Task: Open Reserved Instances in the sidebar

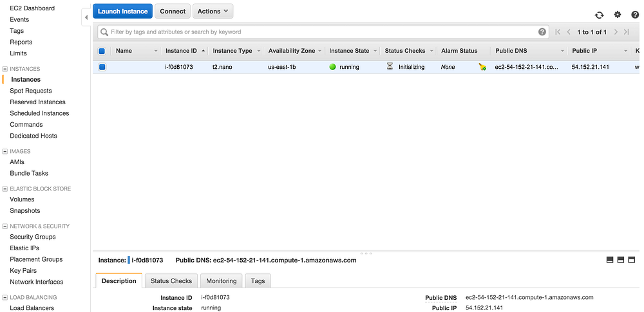Action: point(38,102)
